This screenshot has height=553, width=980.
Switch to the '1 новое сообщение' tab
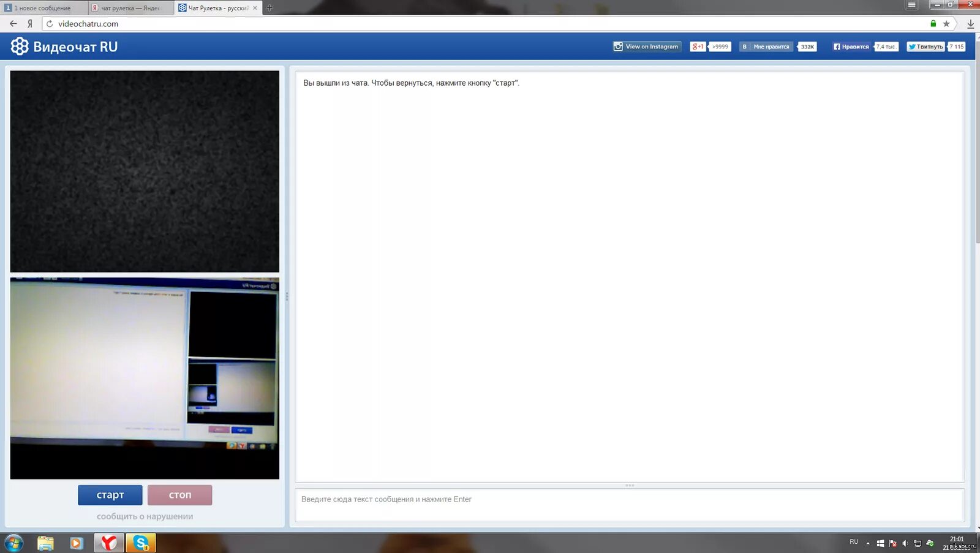[x=43, y=8]
